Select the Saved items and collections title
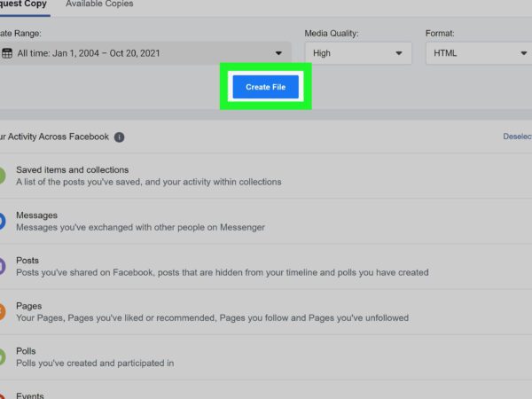 click(x=72, y=169)
